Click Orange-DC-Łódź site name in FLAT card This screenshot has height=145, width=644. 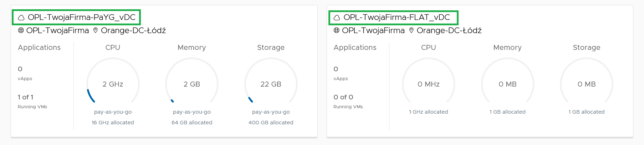point(449,31)
